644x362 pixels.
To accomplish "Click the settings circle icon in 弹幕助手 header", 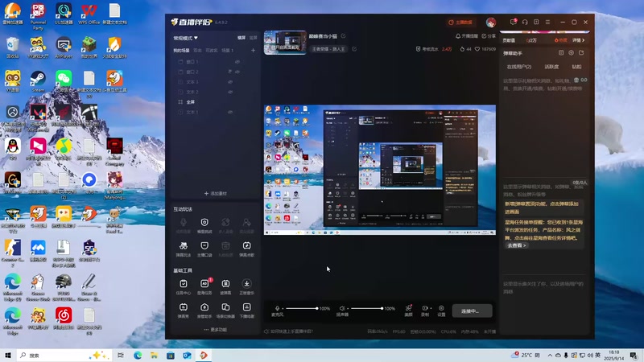I will (571, 53).
